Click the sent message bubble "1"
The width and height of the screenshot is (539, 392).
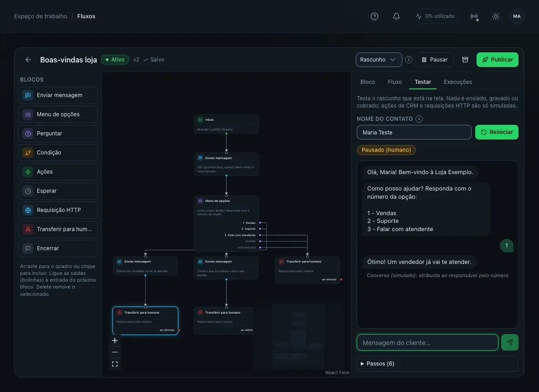506,246
